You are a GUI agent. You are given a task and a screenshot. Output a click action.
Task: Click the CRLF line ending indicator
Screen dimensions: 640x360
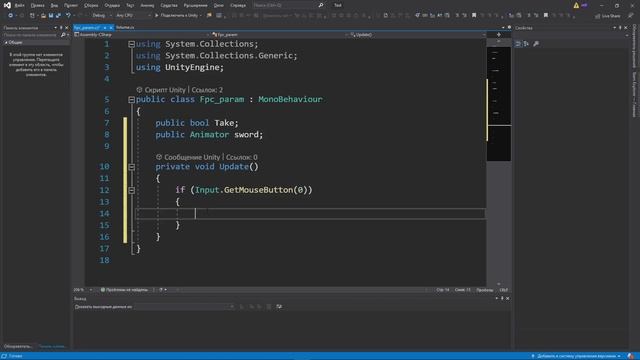(504, 290)
